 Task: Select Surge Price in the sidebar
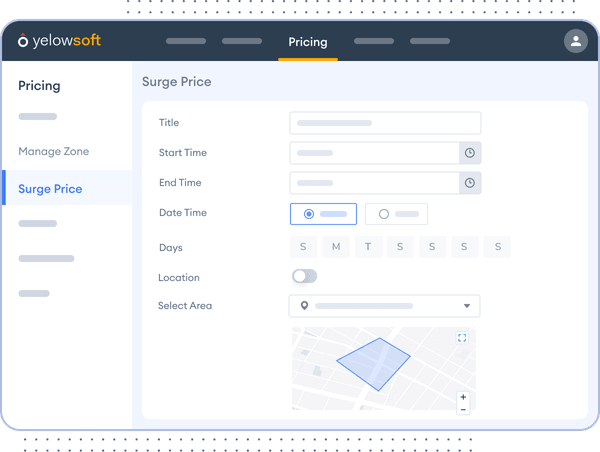point(50,189)
